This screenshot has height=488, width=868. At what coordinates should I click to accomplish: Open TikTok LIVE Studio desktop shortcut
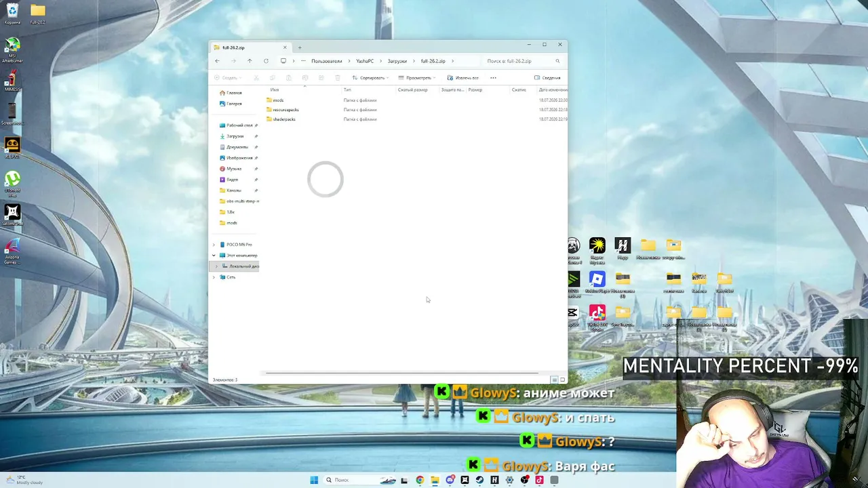click(597, 317)
